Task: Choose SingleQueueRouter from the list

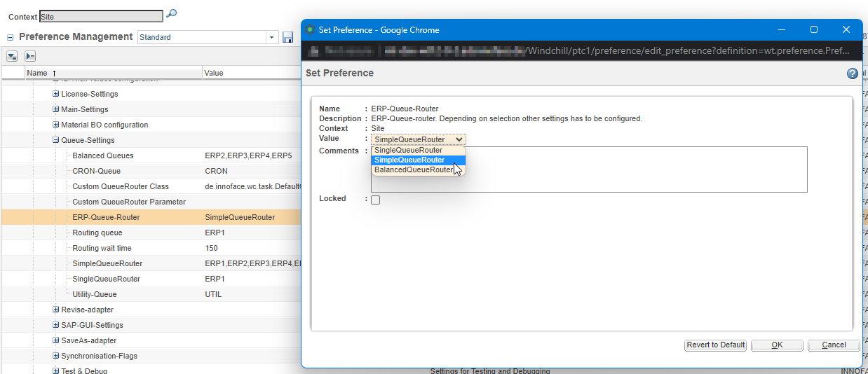Action: [x=408, y=150]
